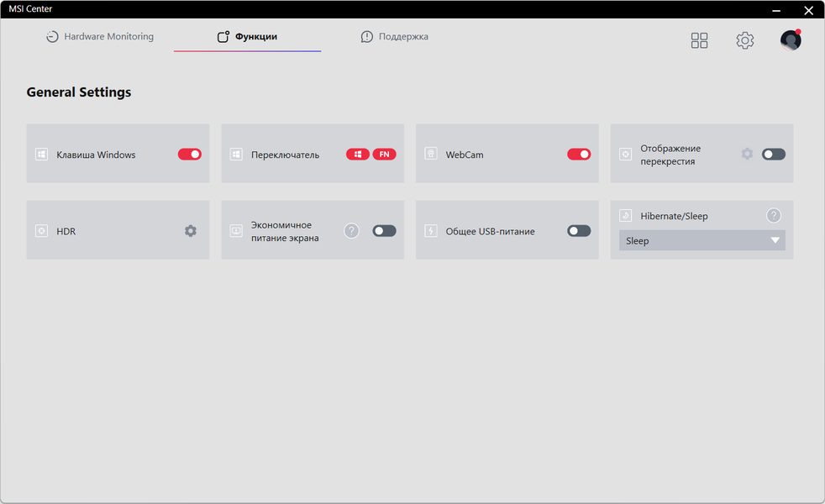Open the user profile avatar
The width and height of the screenshot is (825, 504).
pos(791,40)
